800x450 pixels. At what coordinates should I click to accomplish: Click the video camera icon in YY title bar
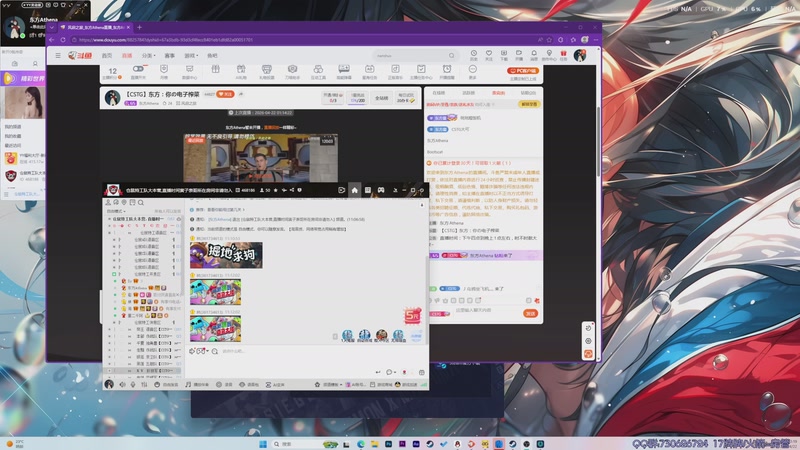point(341,190)
